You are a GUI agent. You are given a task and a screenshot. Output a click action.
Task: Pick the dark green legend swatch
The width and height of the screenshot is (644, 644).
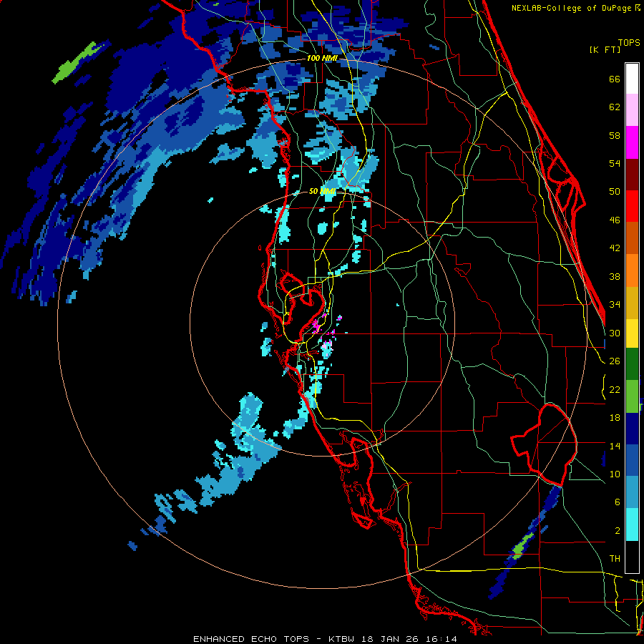(x=632, y=364)
